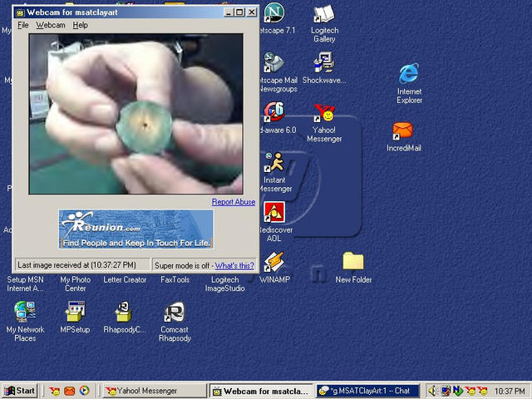Maximize the Webcam for msatclayart window
The height and width of the screenshot is (399, 532).
239,12
